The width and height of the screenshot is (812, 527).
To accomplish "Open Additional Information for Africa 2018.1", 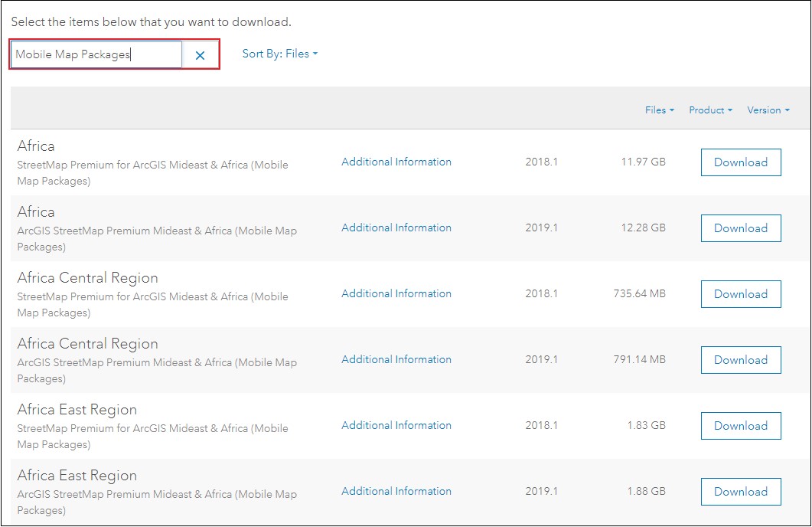I will click(x=396, y=162).
